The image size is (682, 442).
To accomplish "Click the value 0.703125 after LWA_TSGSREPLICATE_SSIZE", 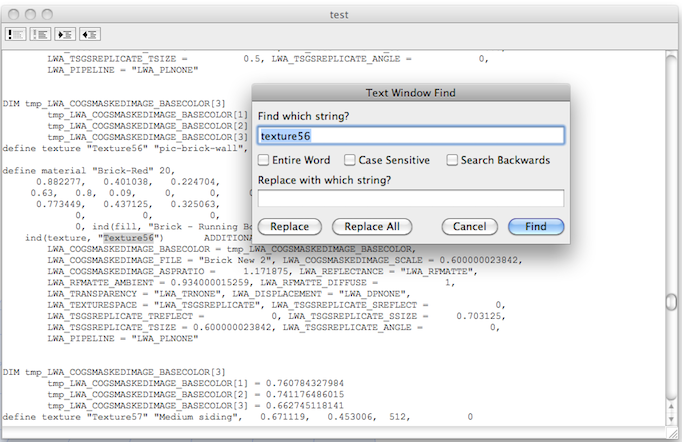I will click(478, 316).
